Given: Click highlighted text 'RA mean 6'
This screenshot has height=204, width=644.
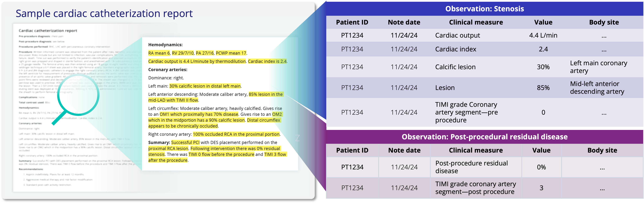Looking at the screenshot, I should pyautogui.click(x=159, y=53).
